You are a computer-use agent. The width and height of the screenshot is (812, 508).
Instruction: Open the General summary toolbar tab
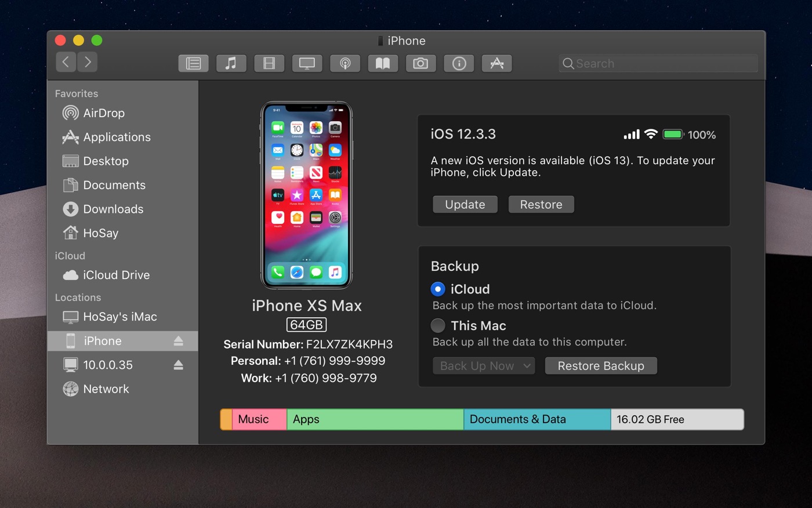[x=193, y=63]
